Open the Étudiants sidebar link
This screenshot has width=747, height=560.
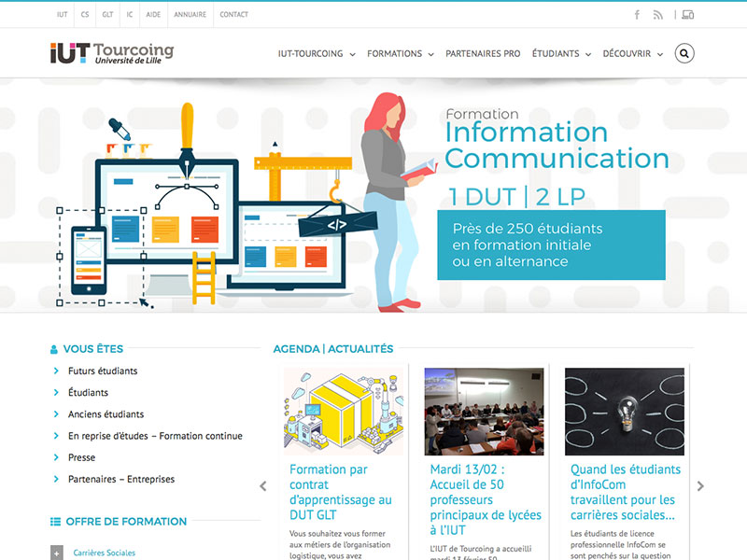(x=88, y=392)
